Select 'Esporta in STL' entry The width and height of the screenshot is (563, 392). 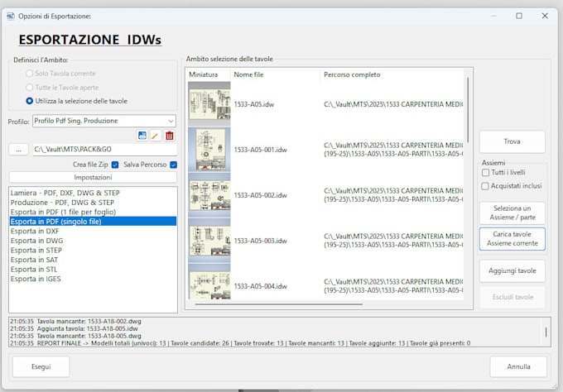93,270
